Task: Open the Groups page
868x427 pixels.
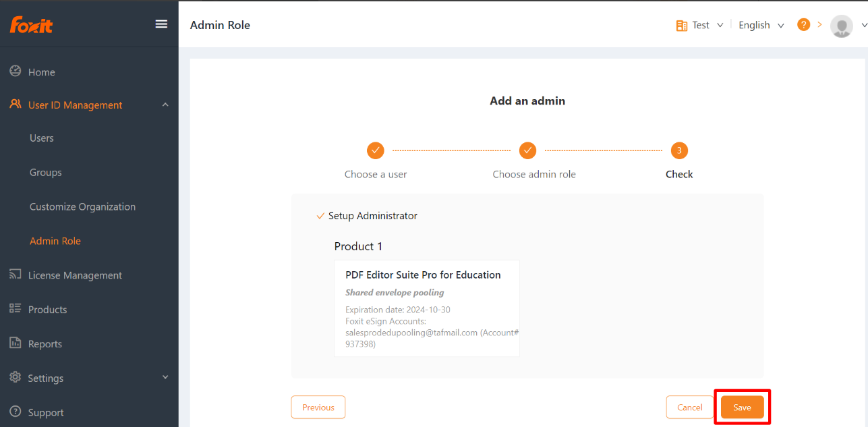Action: (x=46, y=173)
